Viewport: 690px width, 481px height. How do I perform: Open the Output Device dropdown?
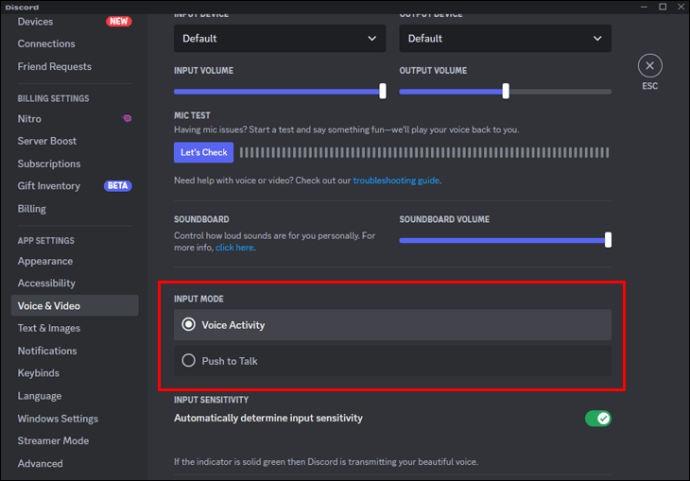point(505,38)
